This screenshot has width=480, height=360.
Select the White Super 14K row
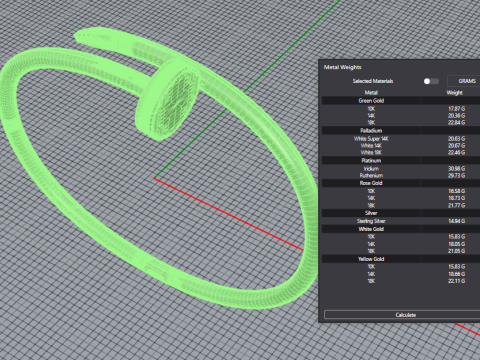401,138
